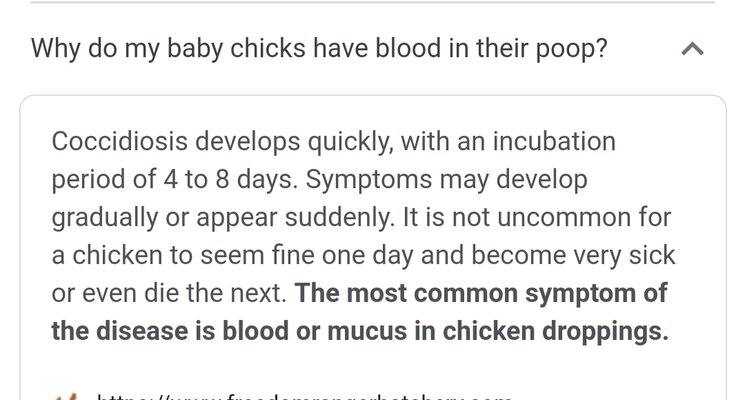The height and width of the screenshot is (400, 745).
Task: Click the word 'poop?' in the question
Action: pyautogui.click(x=572, y=50)
